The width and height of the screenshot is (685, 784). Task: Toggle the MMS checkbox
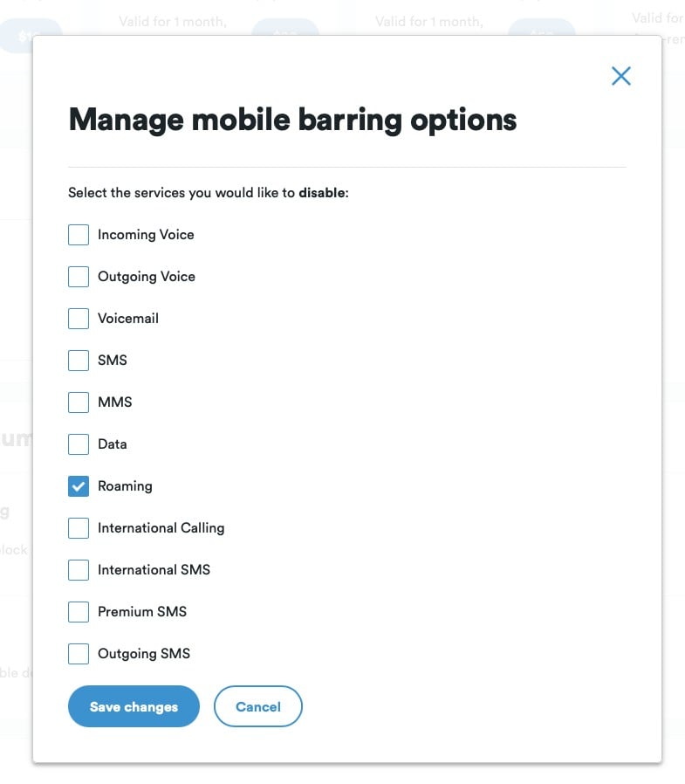click(x=79, y=402)
